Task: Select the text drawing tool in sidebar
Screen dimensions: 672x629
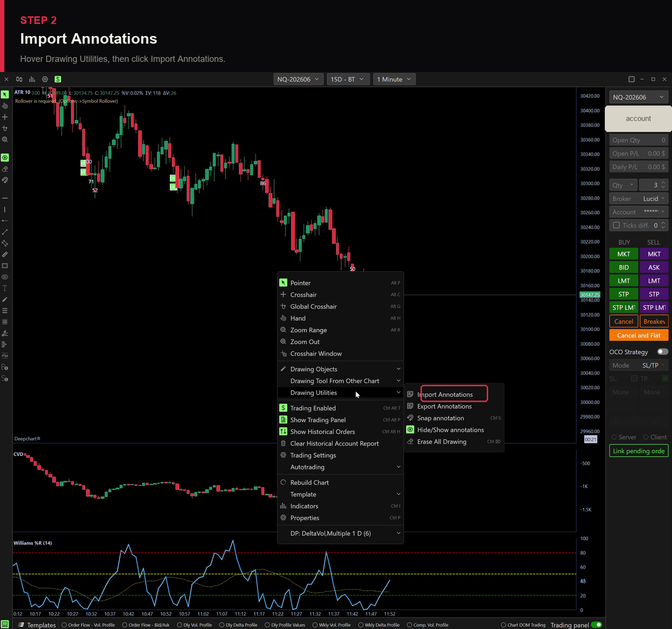Action: pyautogui.click(x=5, y=288)
